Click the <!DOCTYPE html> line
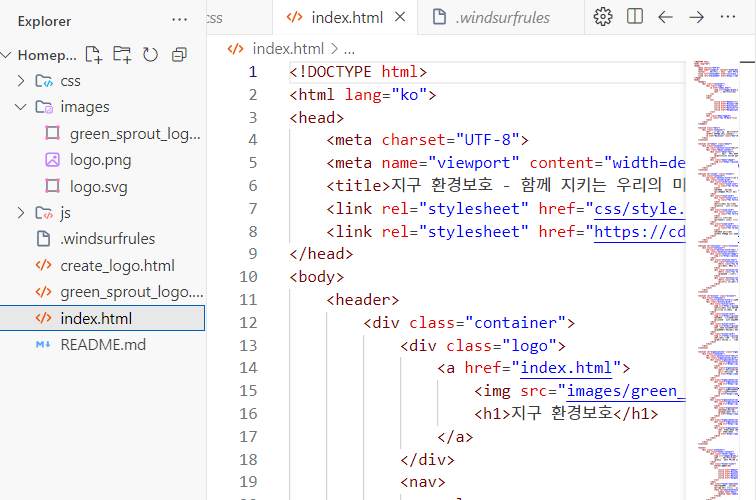 358,72
